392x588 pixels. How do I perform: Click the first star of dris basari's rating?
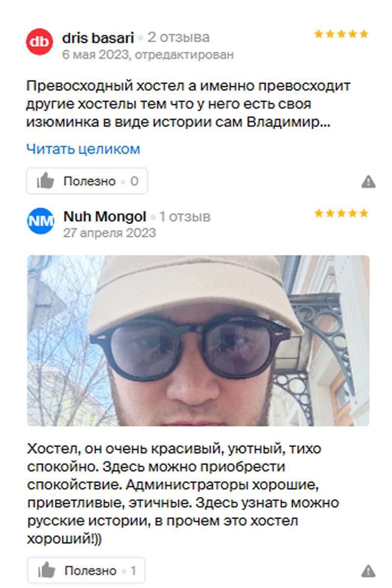tap(319, 34)
